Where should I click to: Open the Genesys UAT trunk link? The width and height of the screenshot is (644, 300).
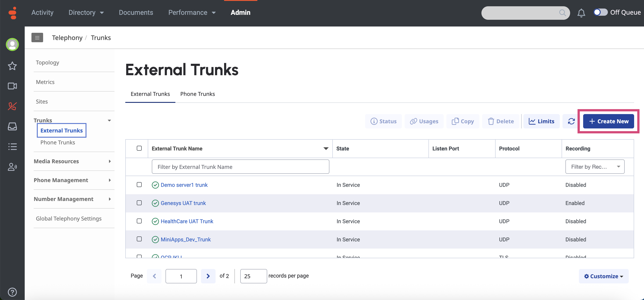point(183,203)
